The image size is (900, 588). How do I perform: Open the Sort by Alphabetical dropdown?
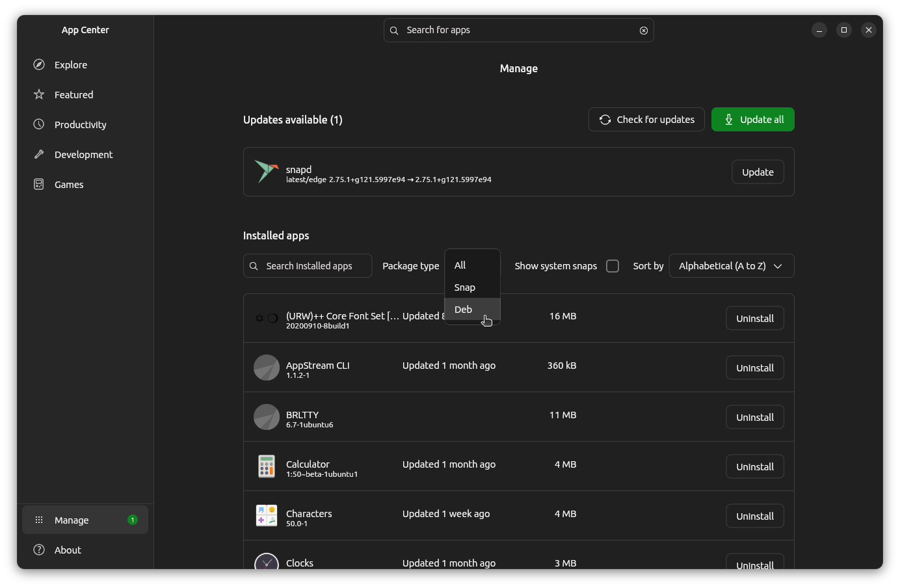(731, 266)
